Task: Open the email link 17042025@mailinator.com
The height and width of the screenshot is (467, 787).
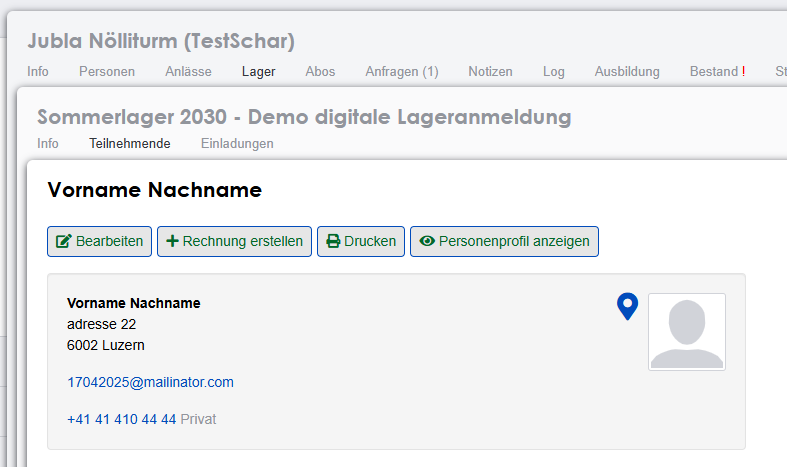Action: pyautogui.click(x=151, y=382)
